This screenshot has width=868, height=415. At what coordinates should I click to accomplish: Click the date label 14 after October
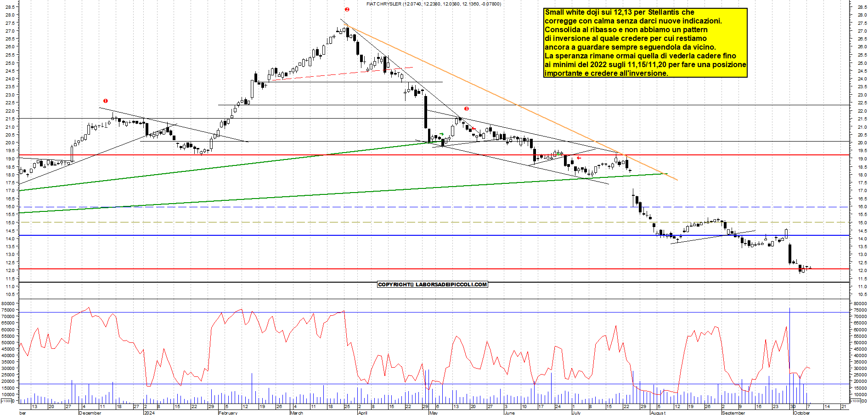coord(827,407)
